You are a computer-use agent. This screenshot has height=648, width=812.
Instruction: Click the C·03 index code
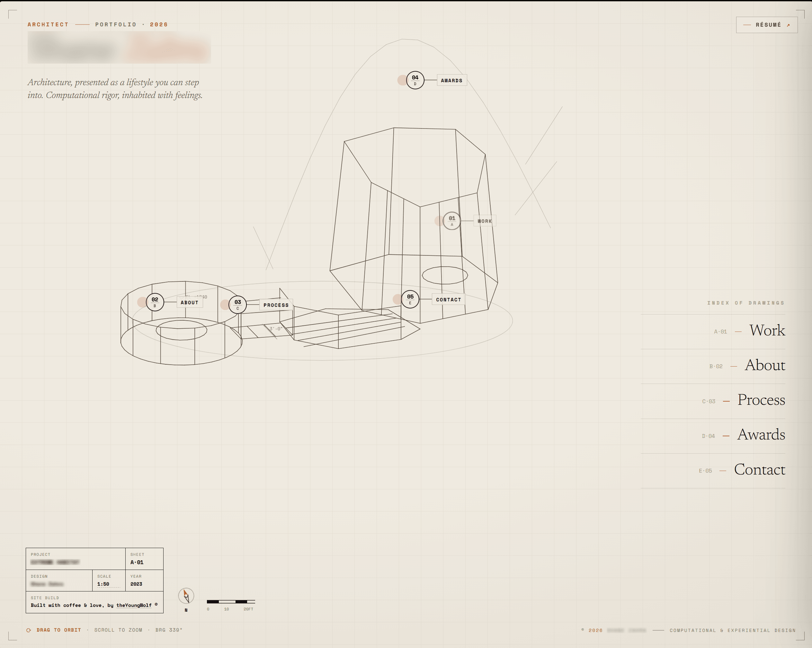pyautogui.click(x=709, y=401)
